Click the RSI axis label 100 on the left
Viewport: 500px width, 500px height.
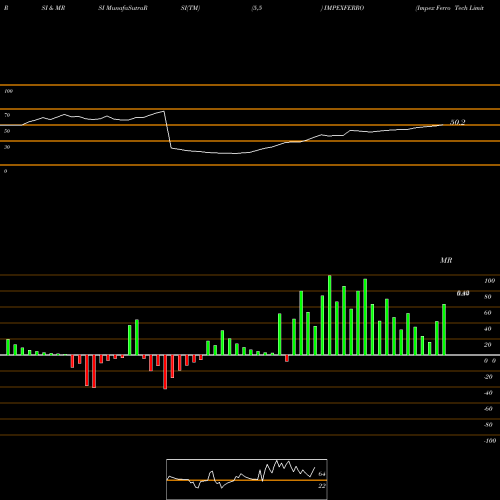pos(8,91)
